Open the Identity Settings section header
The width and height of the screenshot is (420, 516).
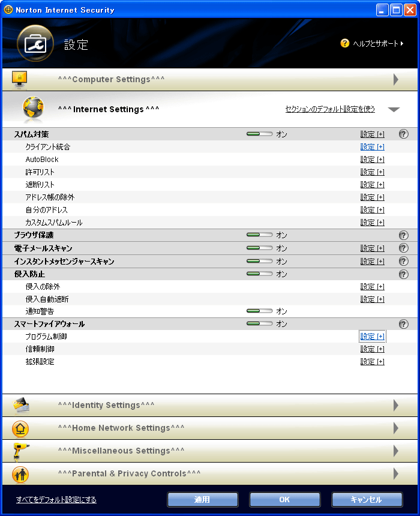(209, 405)
